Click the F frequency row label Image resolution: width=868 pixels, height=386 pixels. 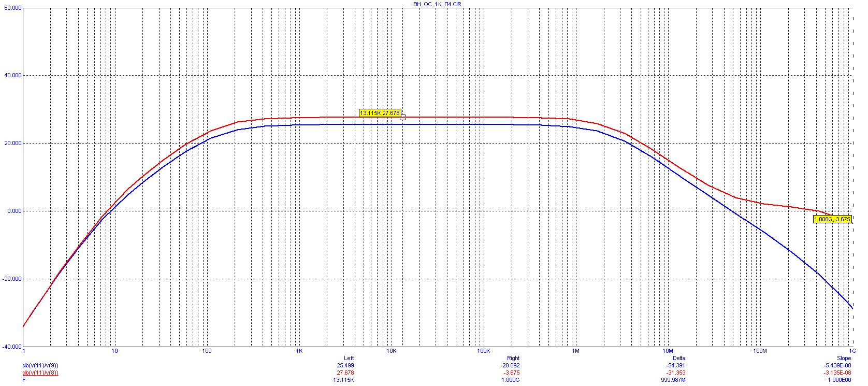click(24, 380)
